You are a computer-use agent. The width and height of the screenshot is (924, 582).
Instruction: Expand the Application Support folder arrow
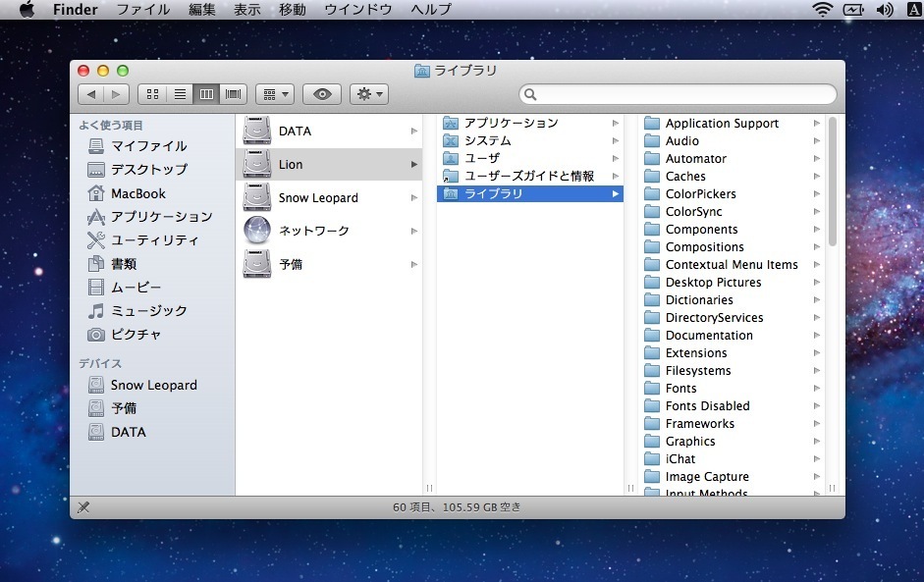816,124
